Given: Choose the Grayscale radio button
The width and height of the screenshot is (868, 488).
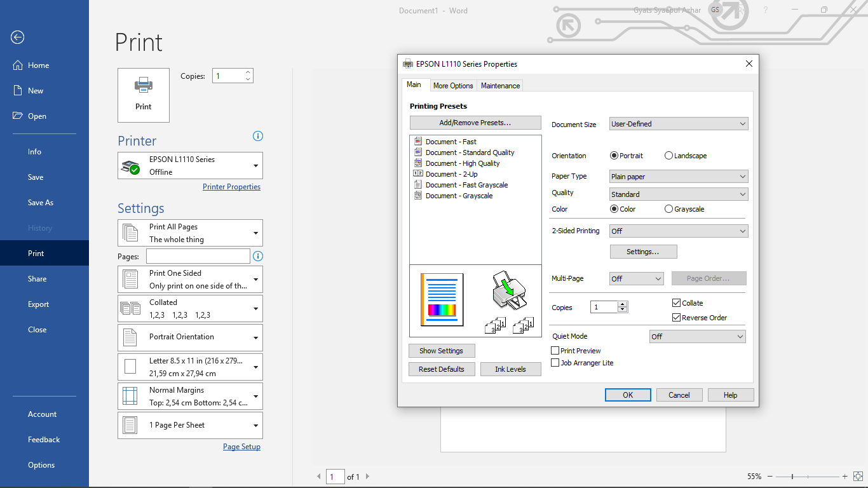Looking at the screenshot, I should [x=668, y=209].
